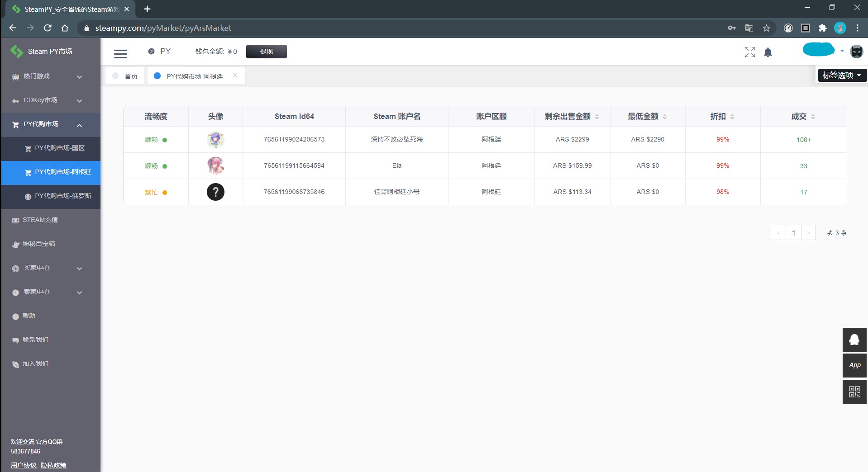Click the browser address bar URL
This screenshot has height=472, width=868.
coord(163,28)
